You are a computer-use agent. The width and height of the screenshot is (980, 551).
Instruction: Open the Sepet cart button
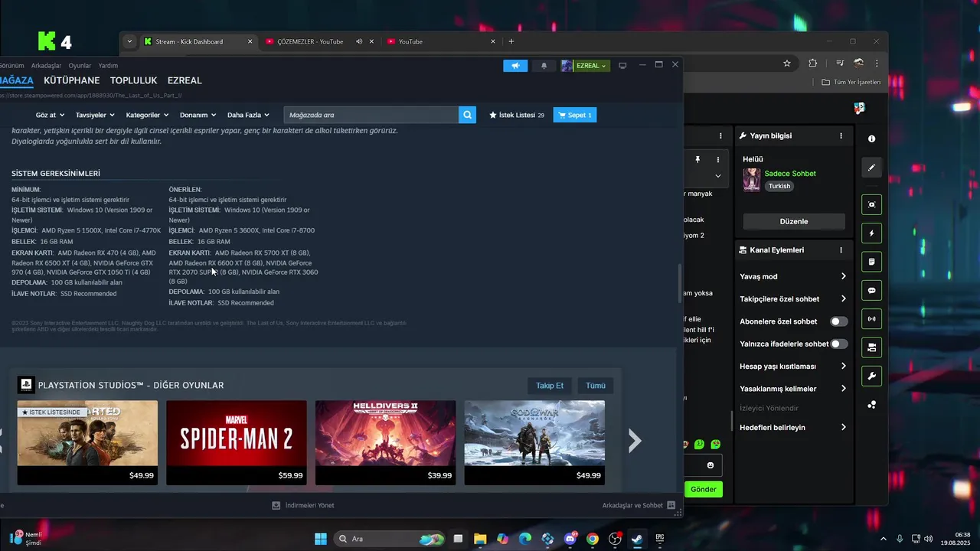[575, 115]
